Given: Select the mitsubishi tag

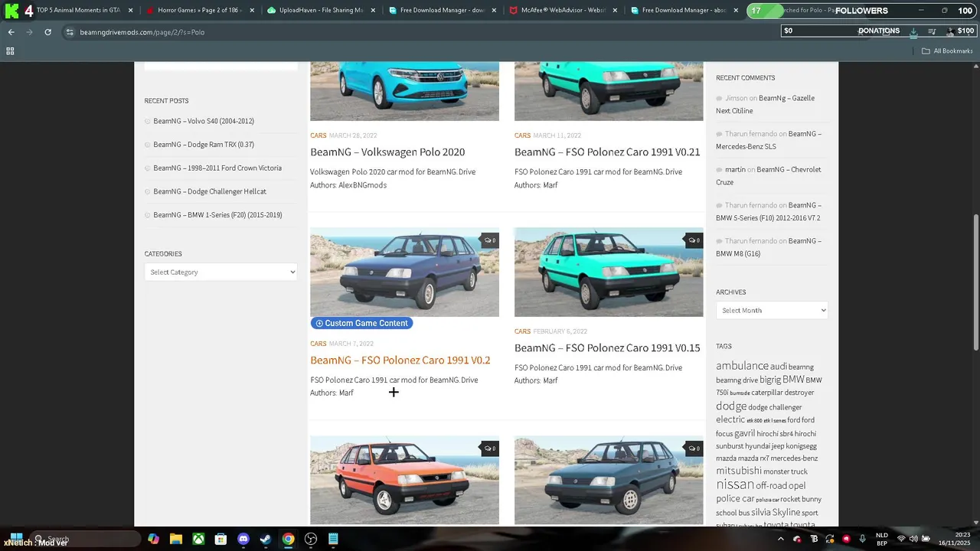Looking at the screenshot, I should [x=739, y=471].
